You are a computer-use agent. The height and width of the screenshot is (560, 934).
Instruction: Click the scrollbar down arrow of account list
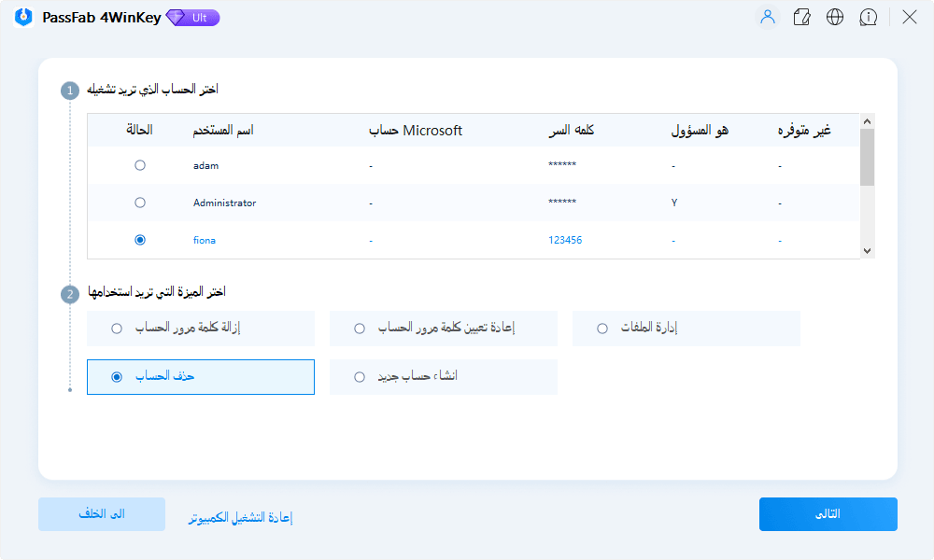click(x=869, y=249)
